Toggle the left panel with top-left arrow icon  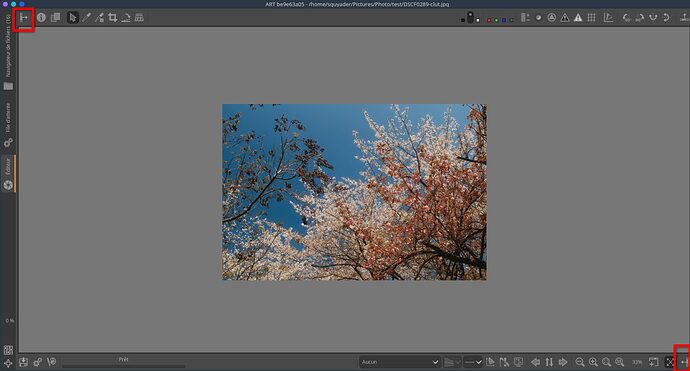tap(24, 18)
